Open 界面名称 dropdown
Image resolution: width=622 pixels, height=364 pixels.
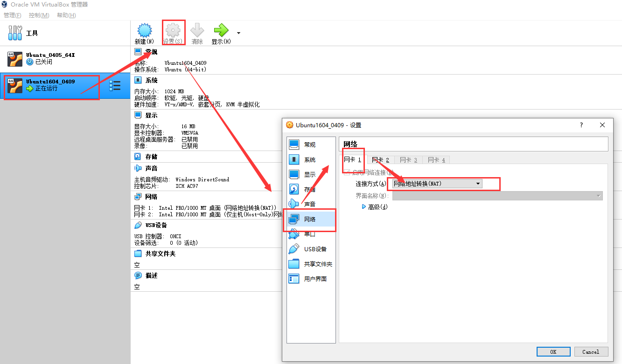tap(497, 196)
